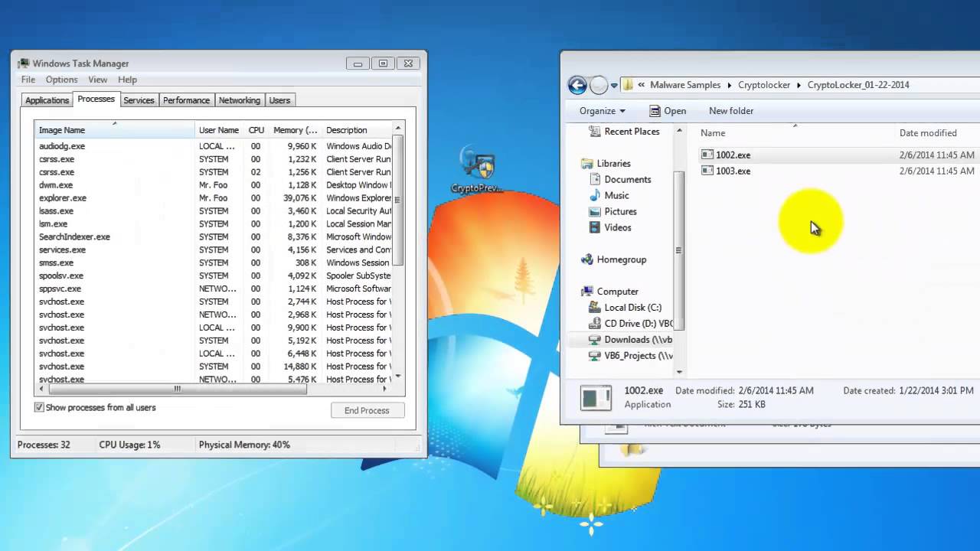Select the Videos library icon
Screen dimensions: 980x551
[x=595, y=227]
